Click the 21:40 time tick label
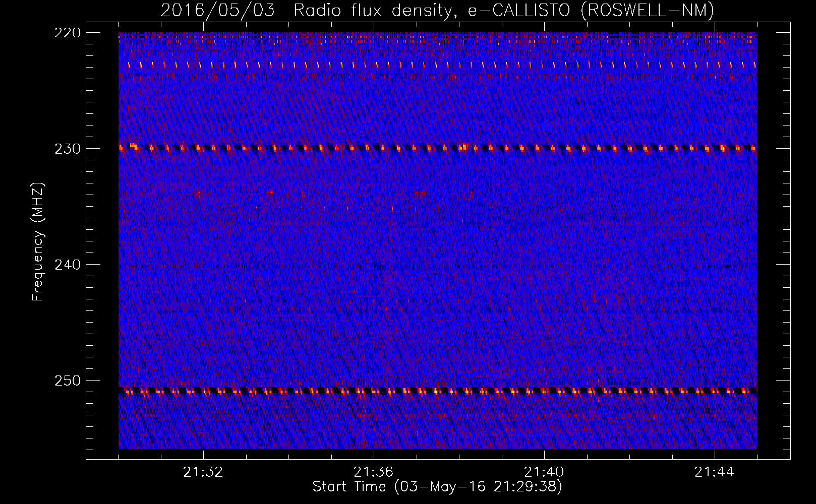Viewport: 816px width, 504px height. [x=544, y=472]
